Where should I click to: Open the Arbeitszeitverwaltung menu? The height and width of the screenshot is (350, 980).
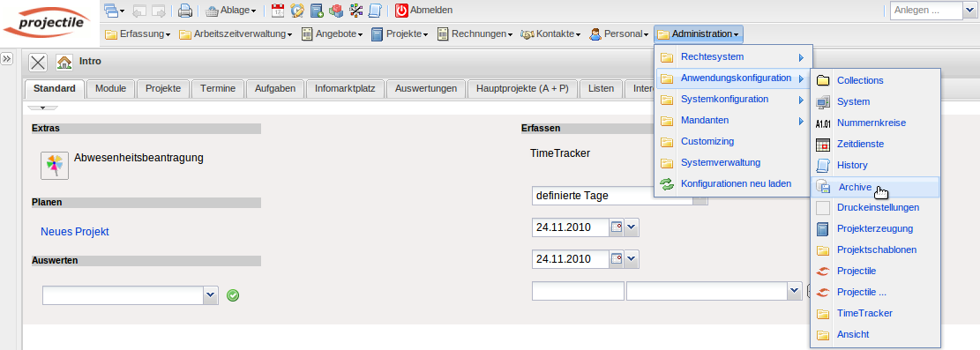point(236,34)
